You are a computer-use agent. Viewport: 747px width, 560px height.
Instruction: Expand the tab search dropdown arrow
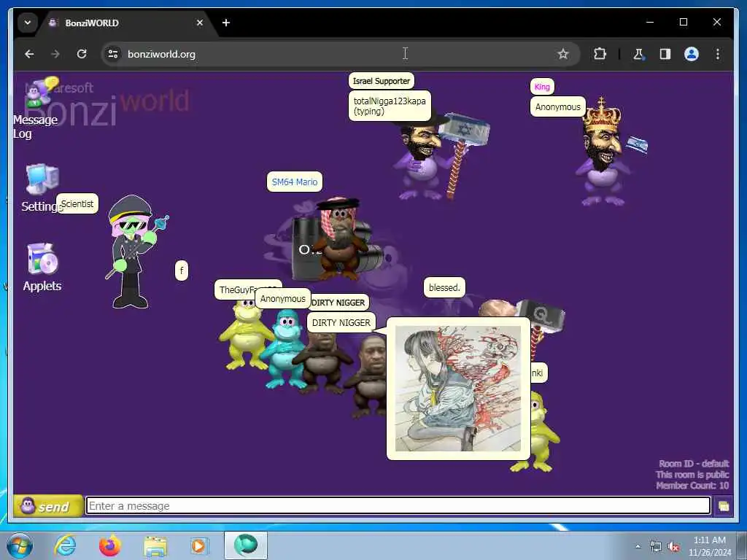pyautogui.click(x=28, y=23)
